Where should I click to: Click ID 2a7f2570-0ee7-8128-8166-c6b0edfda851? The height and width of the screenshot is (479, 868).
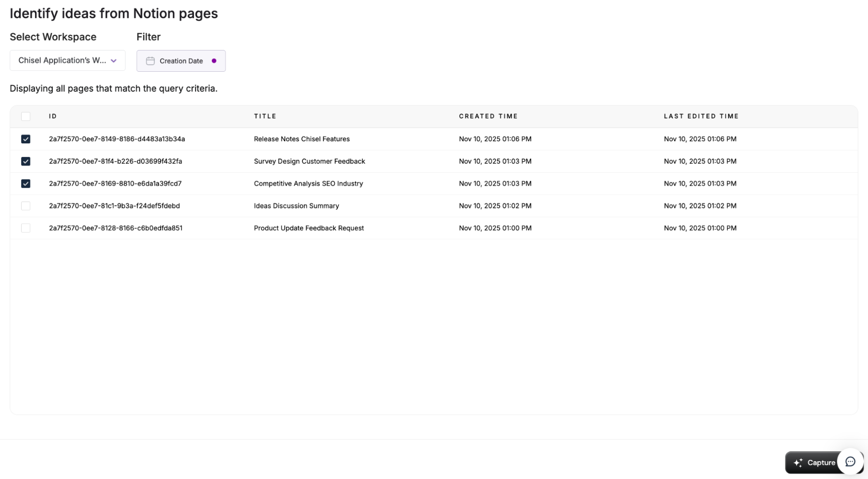tap(116, 228)
